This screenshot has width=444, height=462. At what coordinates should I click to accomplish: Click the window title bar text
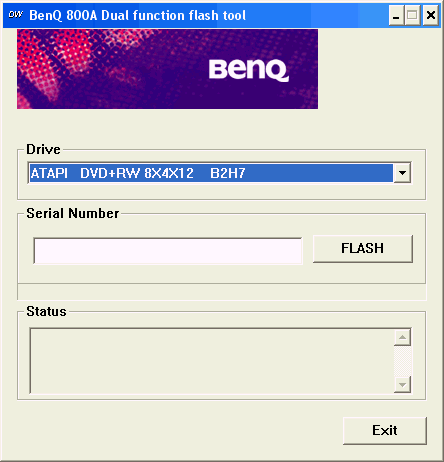pyautogui.click(x=137, y=15)
